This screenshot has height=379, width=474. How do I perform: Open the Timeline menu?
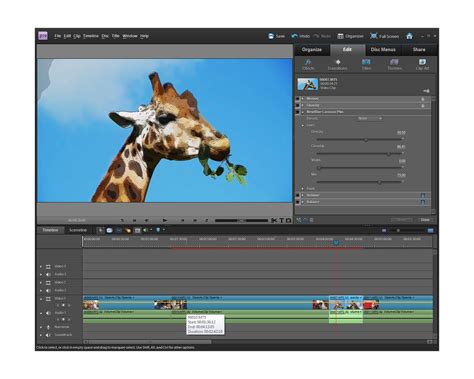click(x=91, y=36)
